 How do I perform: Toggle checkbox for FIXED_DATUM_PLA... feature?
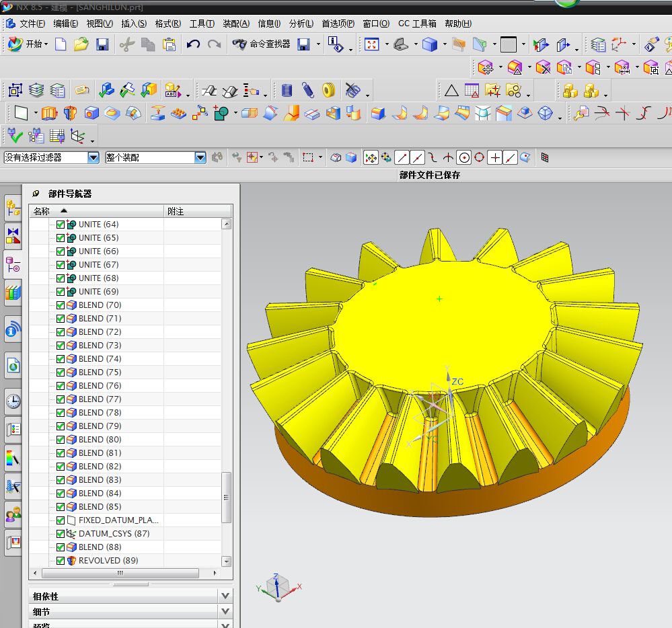(61, 520)
